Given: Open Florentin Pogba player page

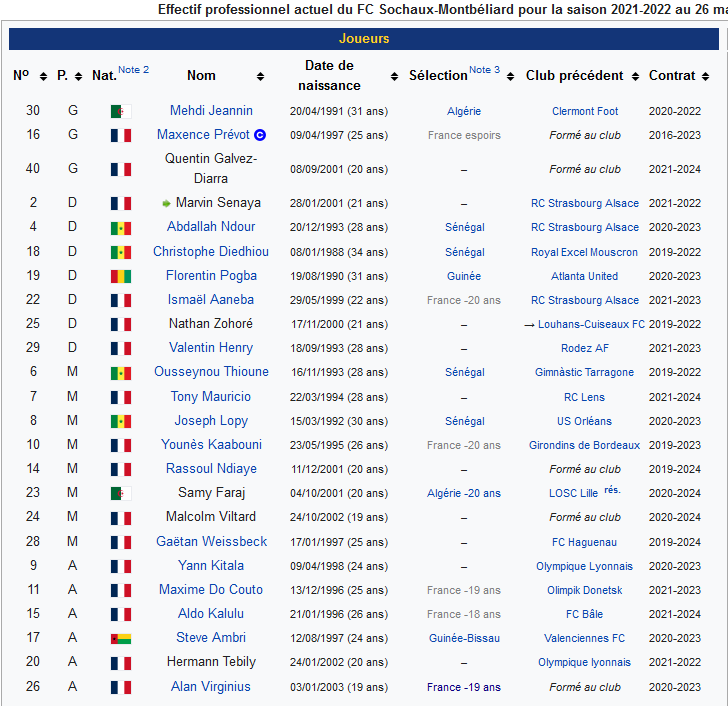Looking at the screenshot, I should (x=211, y=276).
